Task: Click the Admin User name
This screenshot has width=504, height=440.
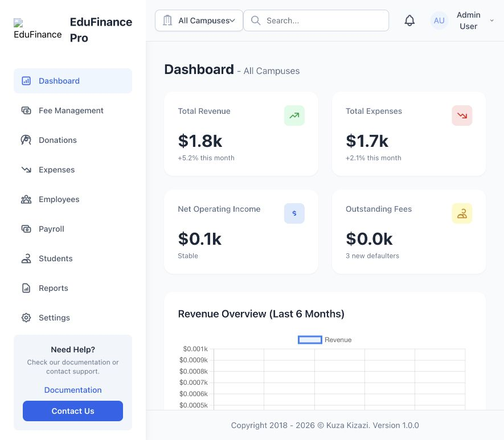Action: pyautogui.click(x=468, y=20)
